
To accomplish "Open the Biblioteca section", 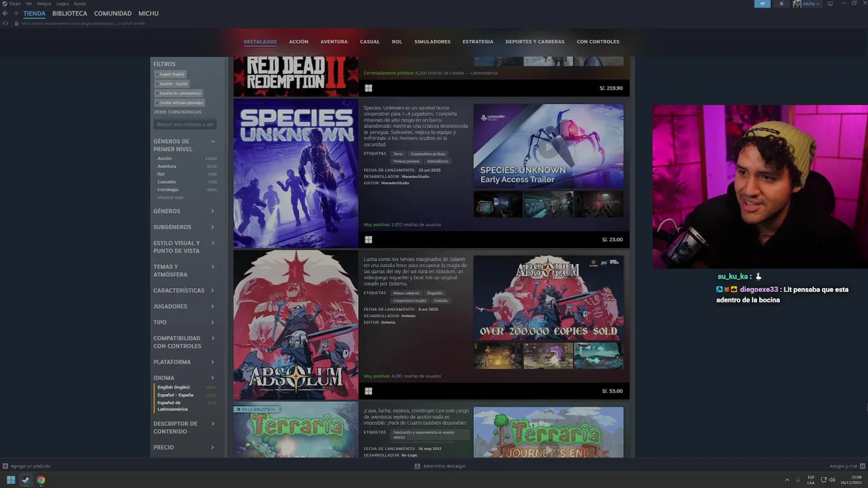I will click(x=70, y=14).
